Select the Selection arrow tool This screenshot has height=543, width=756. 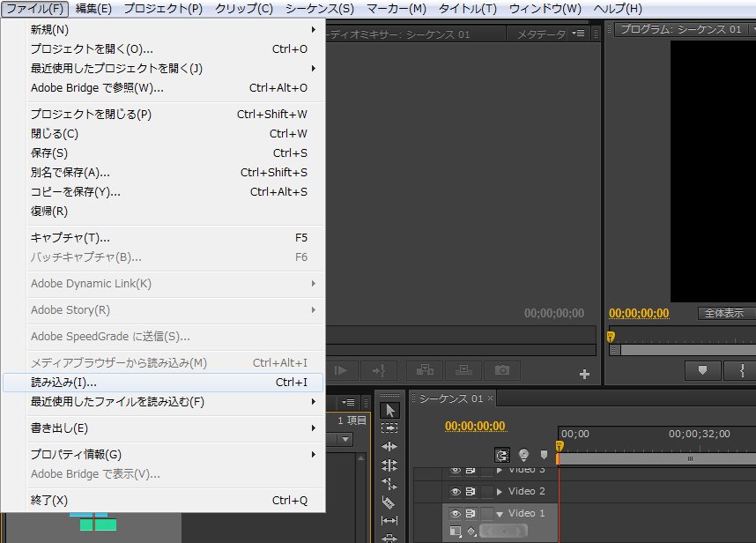pyautogui.click(x=389, y=411)
